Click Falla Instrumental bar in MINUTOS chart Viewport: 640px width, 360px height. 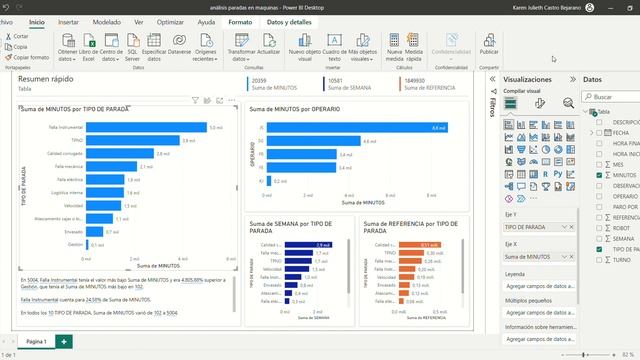[x=146, y=127]
